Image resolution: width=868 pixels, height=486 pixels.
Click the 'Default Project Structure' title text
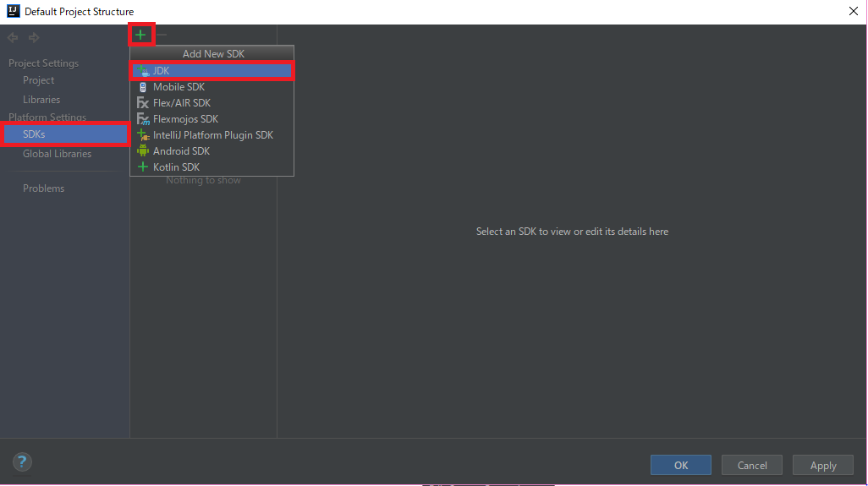pos(80,12)
